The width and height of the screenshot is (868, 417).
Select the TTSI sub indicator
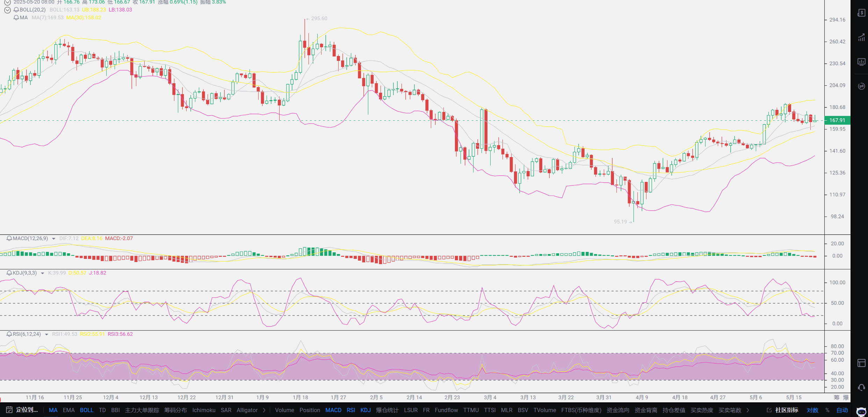pyautogui.click(x=490, y=410)
